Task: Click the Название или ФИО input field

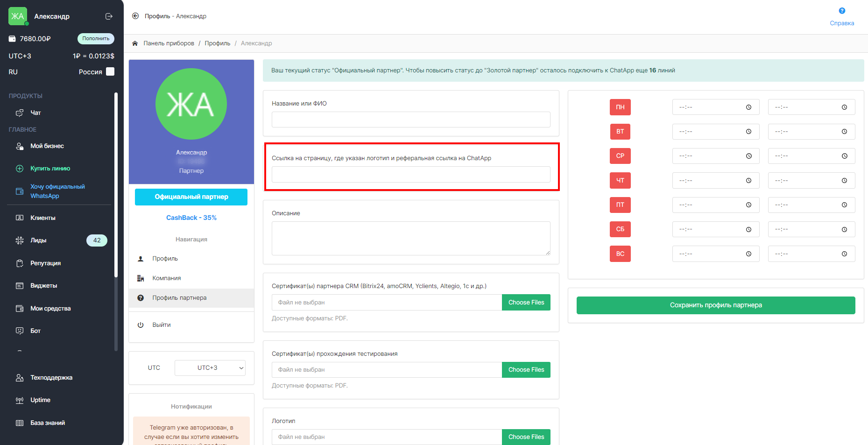Action: pos(410,120)
